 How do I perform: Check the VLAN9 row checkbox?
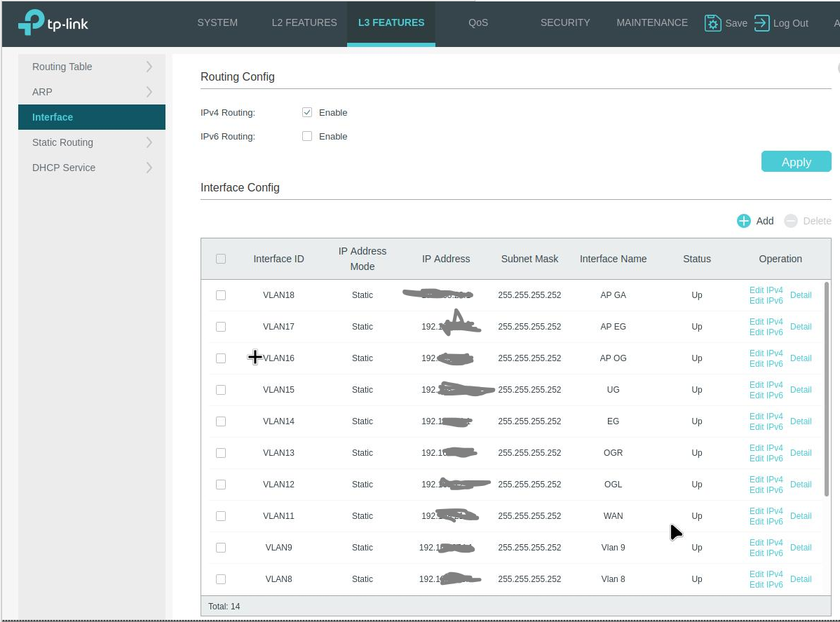pos(221,548)
